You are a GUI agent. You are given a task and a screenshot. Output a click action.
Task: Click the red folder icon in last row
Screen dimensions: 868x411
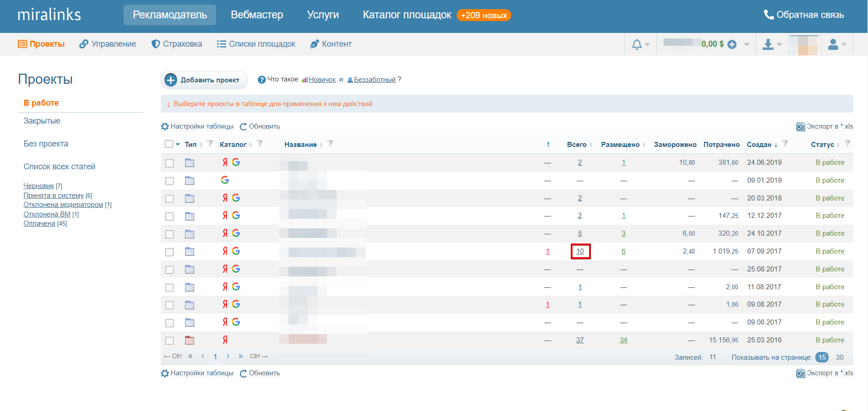(190, 340)
